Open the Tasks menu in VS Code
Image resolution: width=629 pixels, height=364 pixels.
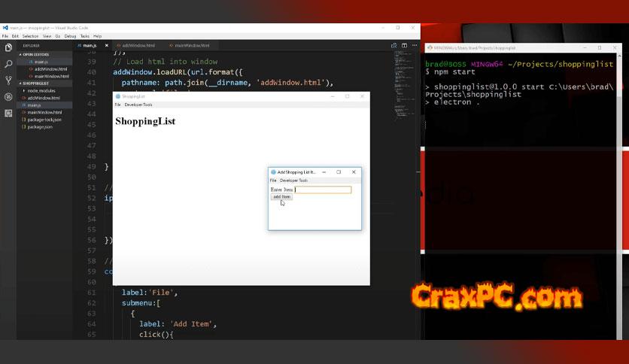tap(84, 36)
